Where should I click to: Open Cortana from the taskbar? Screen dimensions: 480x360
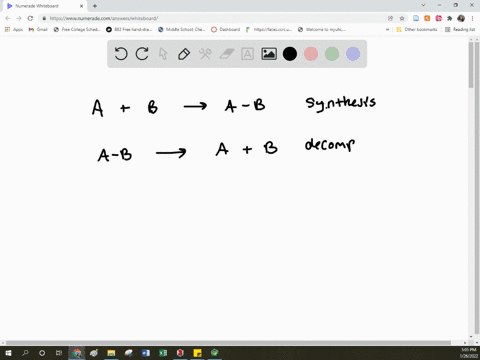42,353
